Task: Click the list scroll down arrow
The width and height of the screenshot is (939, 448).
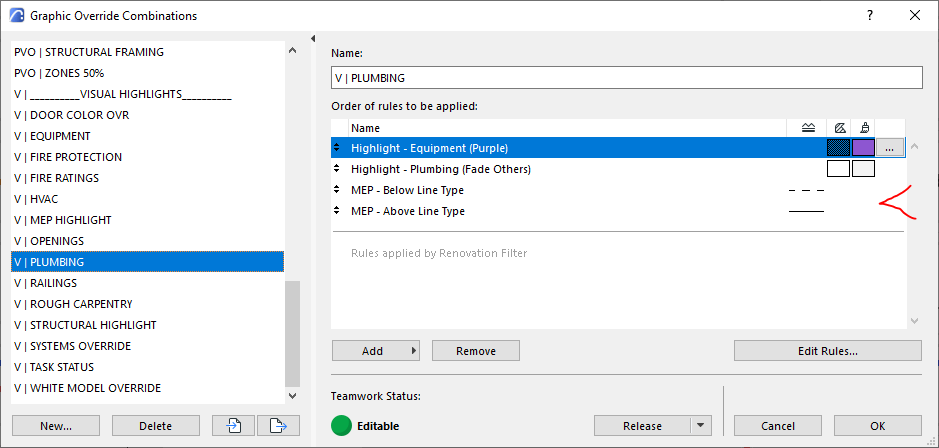Action: click(292, 395)
